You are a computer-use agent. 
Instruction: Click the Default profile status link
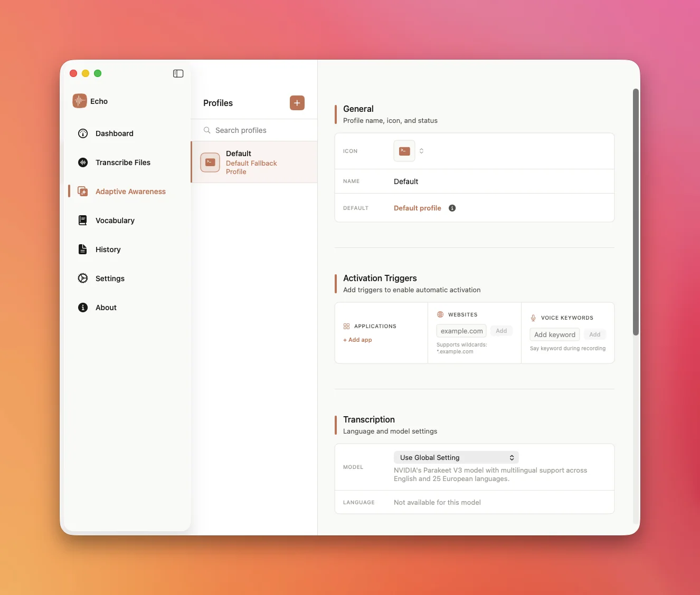click(x=417, y=208)
